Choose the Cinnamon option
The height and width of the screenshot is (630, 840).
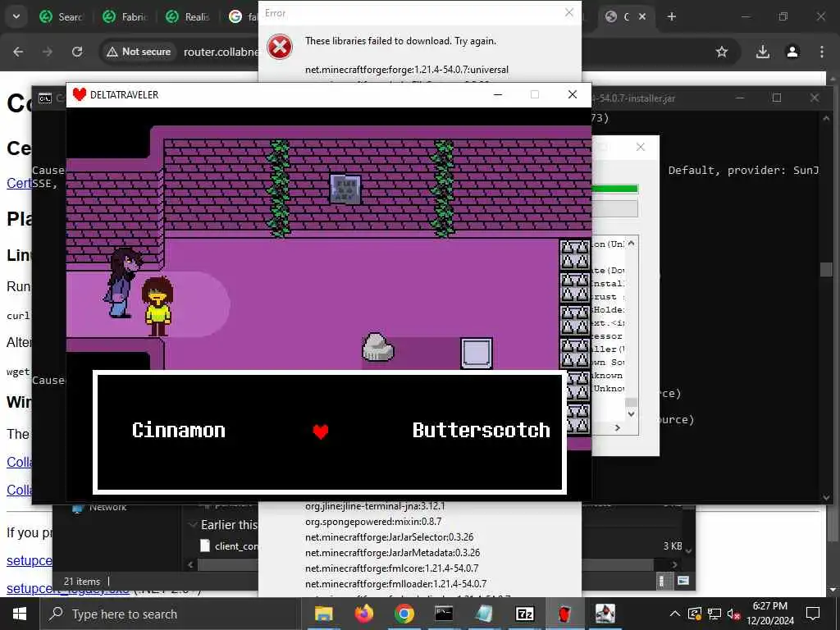tap(178, 430)
